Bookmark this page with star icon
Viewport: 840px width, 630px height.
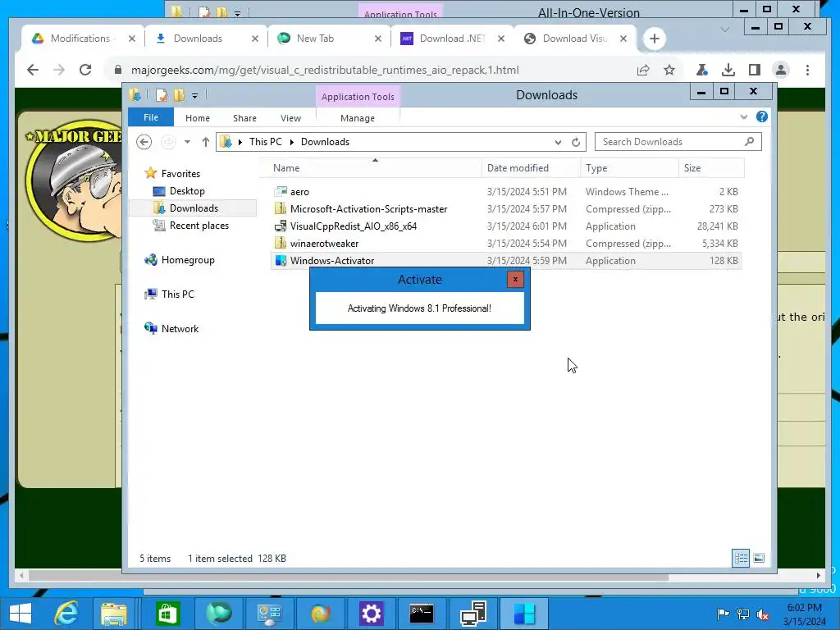coord(669,70)
